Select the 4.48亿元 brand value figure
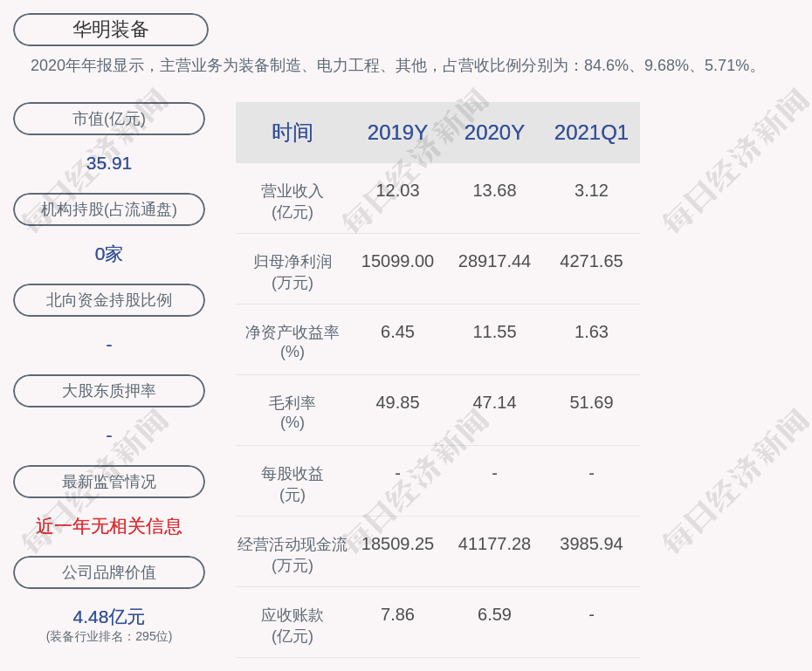Viewport: 812px width, 671px height. click(x=109, y=617)
